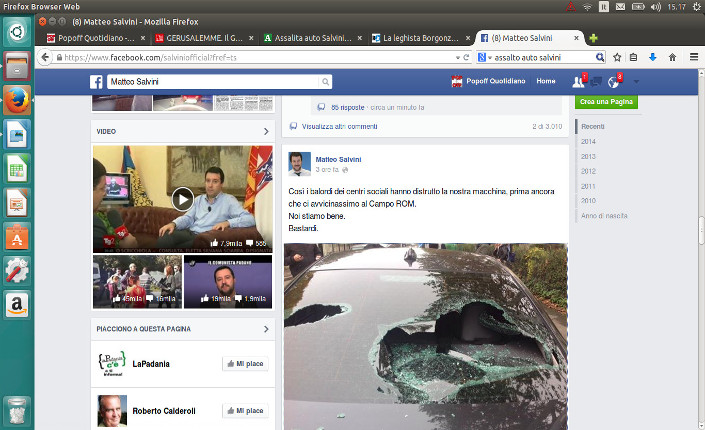Open the Trash in the launcher
Screen dimensions: 705x430
tap(17, 411)
